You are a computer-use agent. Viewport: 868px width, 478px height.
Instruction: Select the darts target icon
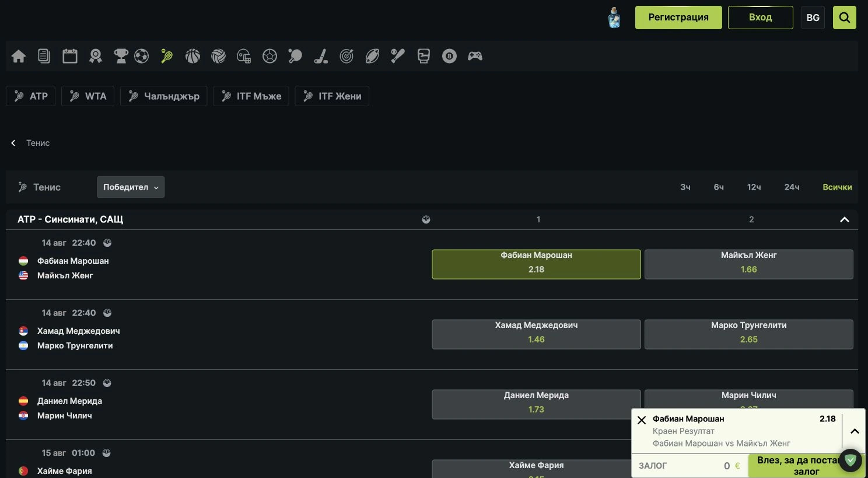coord(346,56)
